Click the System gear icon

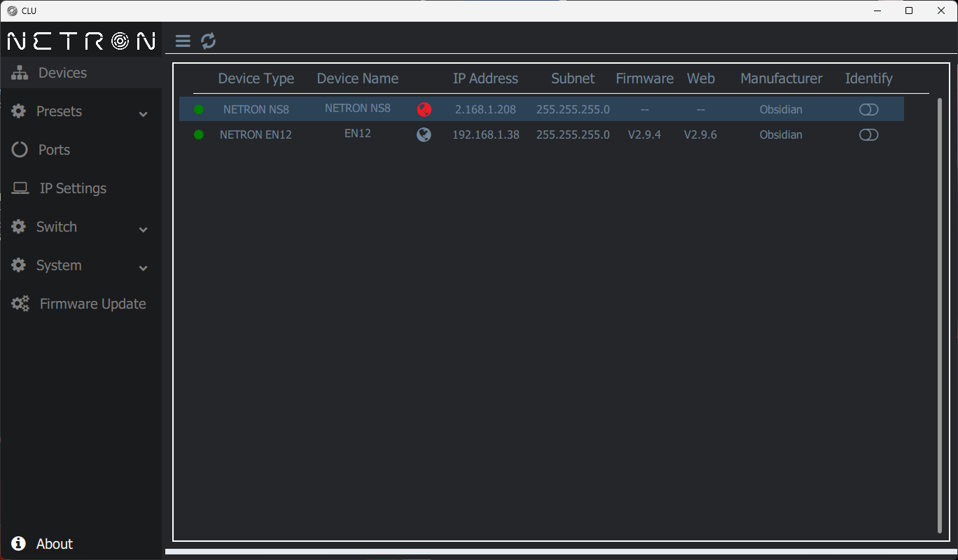click(19, 265)
